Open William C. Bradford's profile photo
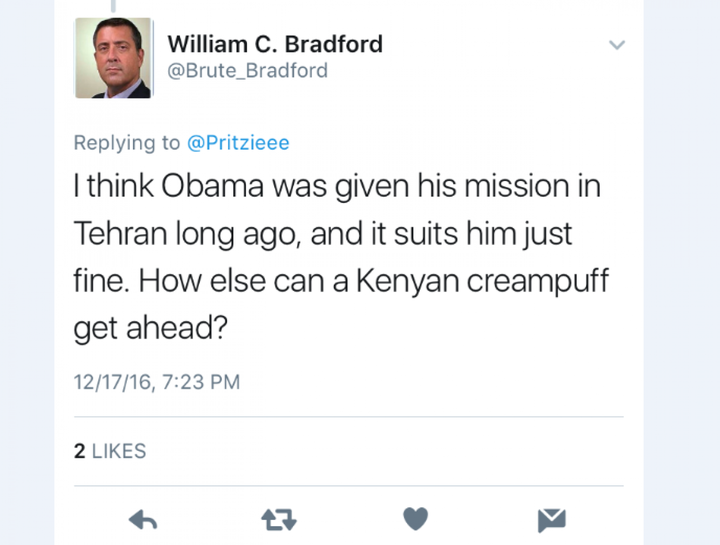 112,58
